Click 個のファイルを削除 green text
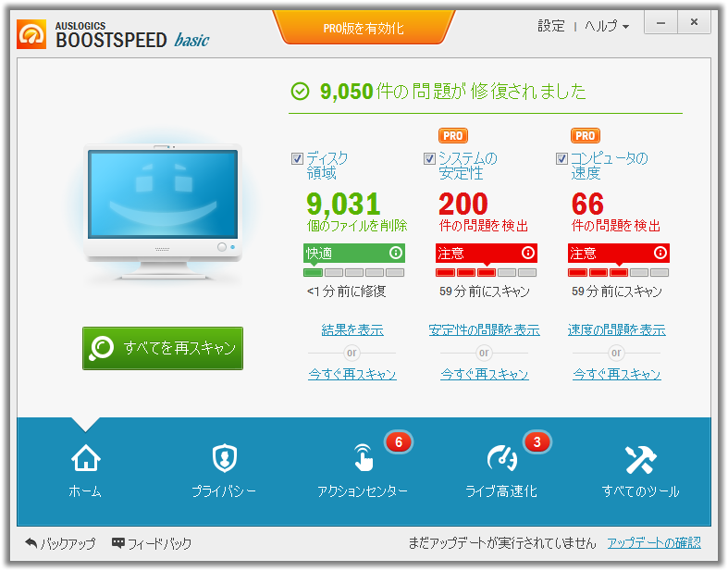The image size is (728, 571). click(x=357, y=226)
